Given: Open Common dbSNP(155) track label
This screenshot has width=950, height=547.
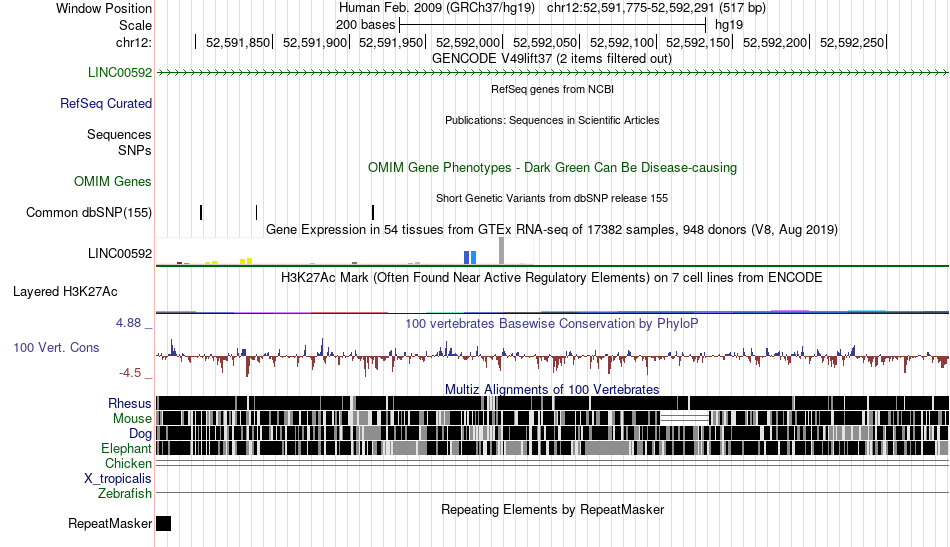Looking at the screenshot, I should click(x=89, y=213).
